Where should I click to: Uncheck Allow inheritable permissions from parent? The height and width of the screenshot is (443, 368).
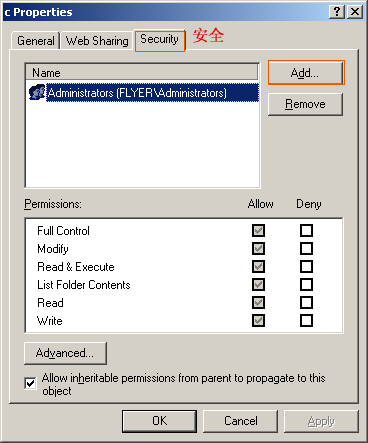[x=30, y=383]
